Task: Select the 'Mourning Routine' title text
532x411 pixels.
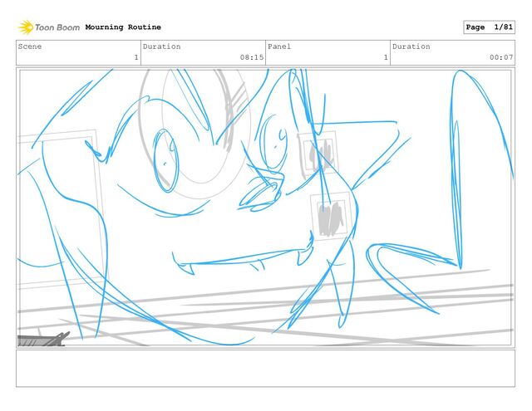Action: coord(123,27)
